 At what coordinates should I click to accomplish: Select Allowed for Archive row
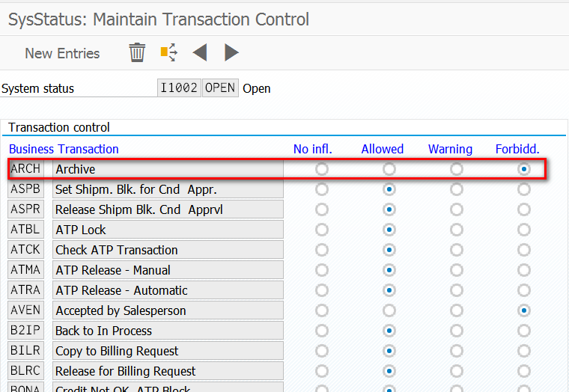click(x=389, y=169)
